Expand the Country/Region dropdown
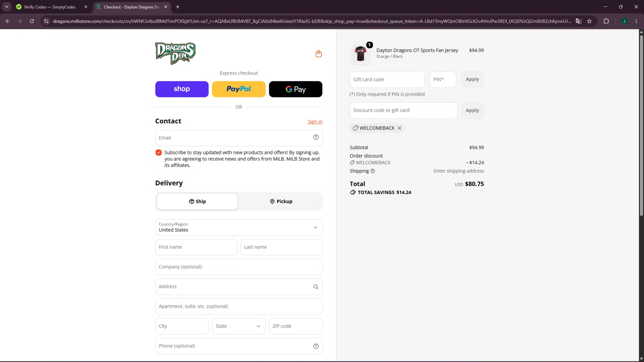644x362 pixels. [239, 227]
